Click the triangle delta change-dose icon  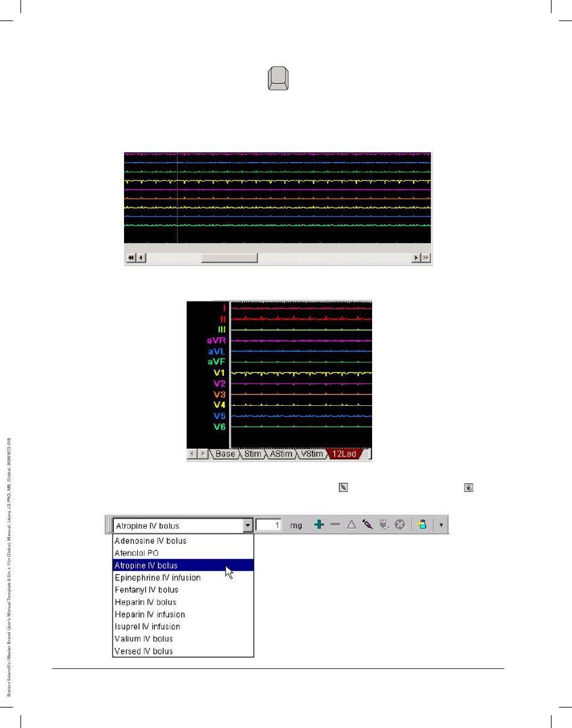click(352, 525)
